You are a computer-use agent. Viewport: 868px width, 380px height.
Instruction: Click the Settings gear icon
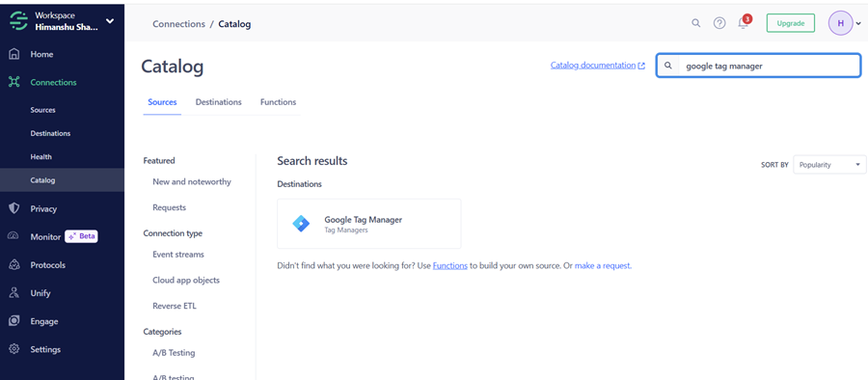point(14,349)
